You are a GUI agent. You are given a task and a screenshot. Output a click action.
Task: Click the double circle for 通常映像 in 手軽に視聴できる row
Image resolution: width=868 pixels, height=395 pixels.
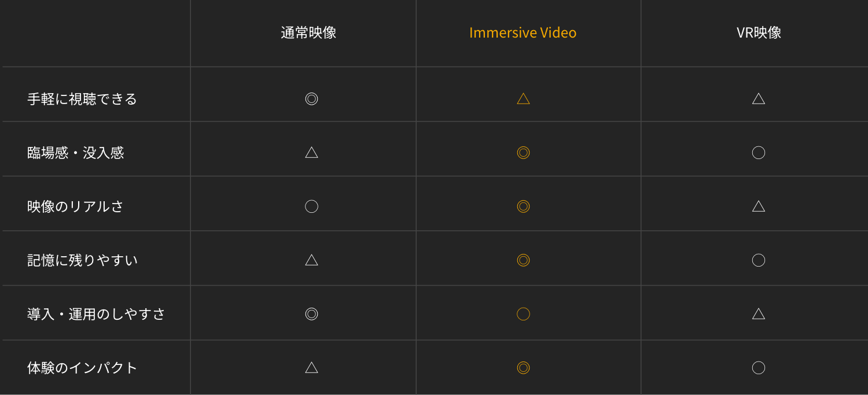[x=311, y=99]
